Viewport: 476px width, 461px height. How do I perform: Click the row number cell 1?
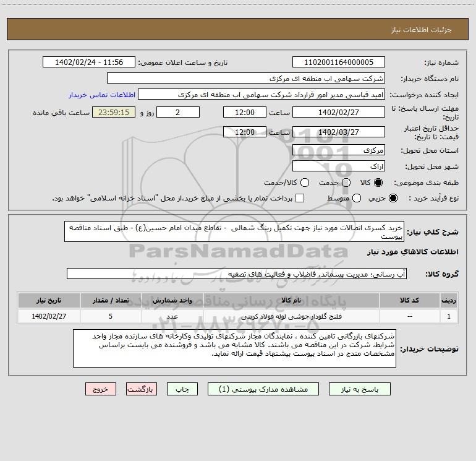tap(449, 316)
